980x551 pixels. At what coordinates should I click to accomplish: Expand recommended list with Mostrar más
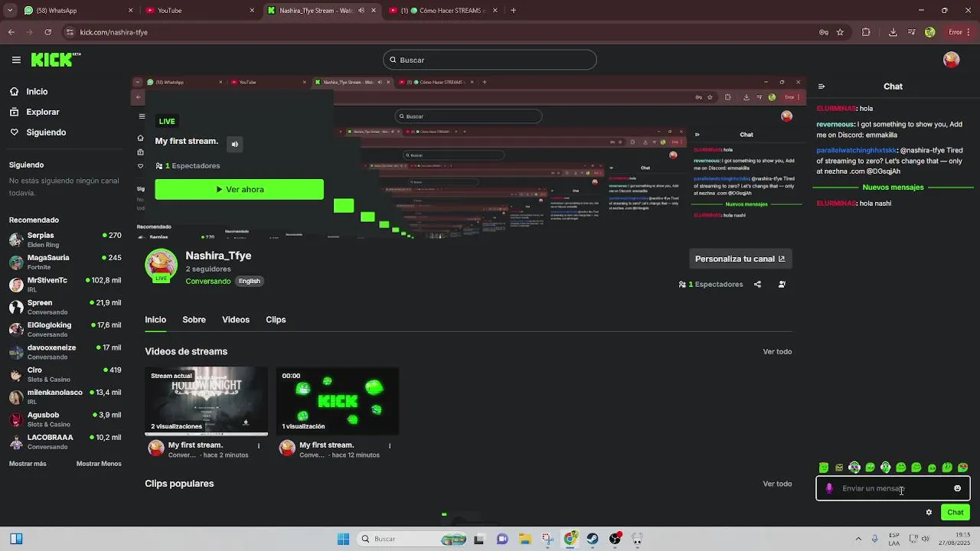pyautogui.click(x=28, y=464)
